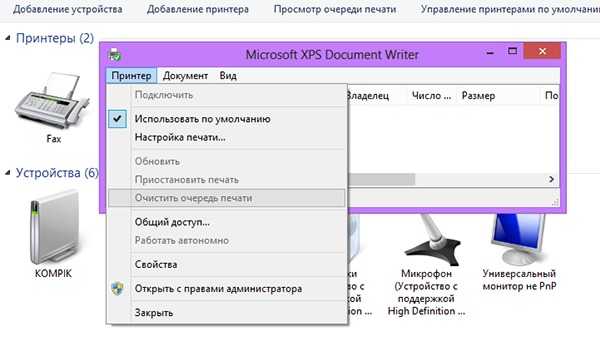
Task: Open Свойства from the Принтер menu
Action: [227, 265]
